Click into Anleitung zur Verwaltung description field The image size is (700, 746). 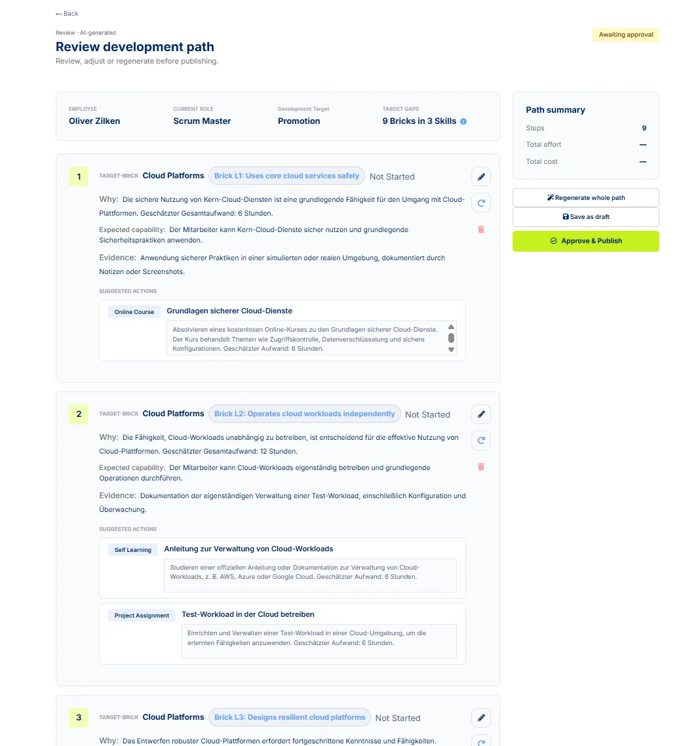[310, 575]
